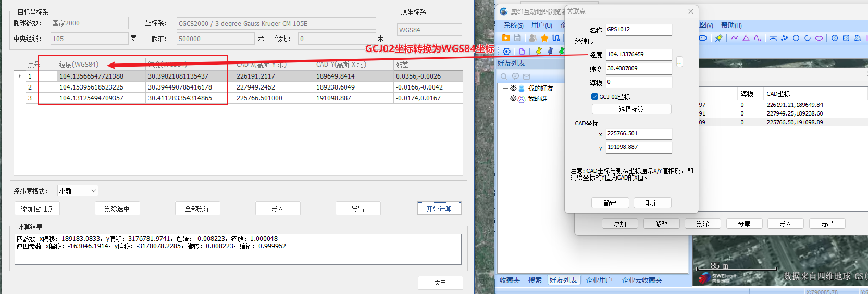Click 确定 in the 关联点 dialog
Image resolution: width=868 pixels, height=294 pixels.
coord(610,203)
